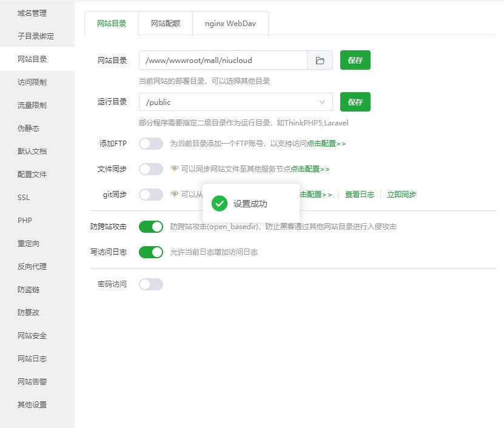
Task: Click 保存 next to the website directory
Action: [355, 60]
